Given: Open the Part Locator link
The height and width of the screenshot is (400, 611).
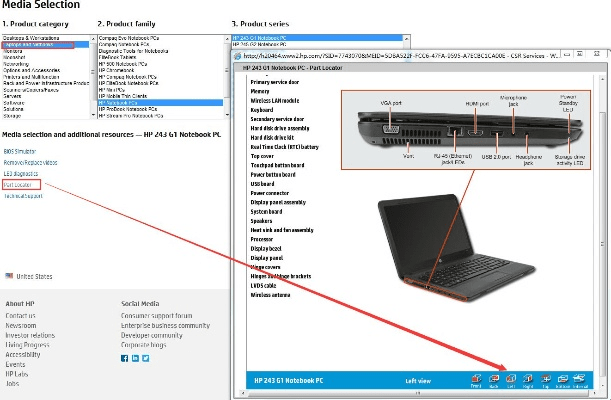Looking at the screenshot, I should tap(17, 185).
